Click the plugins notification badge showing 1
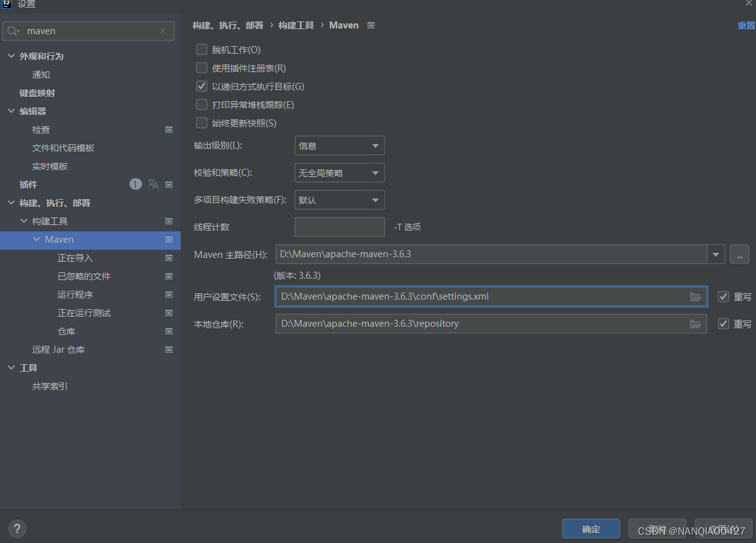The image size is (756, 543). 135,184
